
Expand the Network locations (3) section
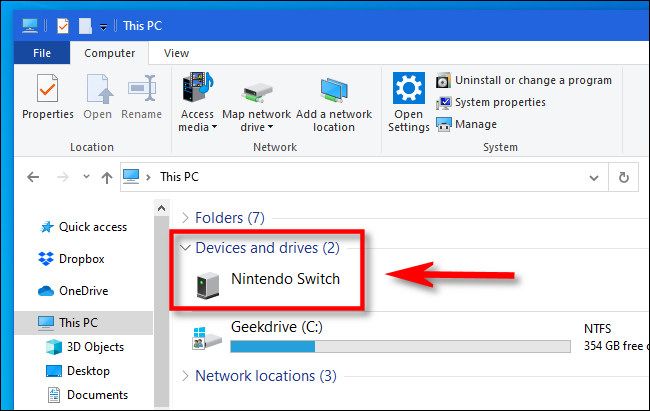pyautogui.click(x=185, y=376)
